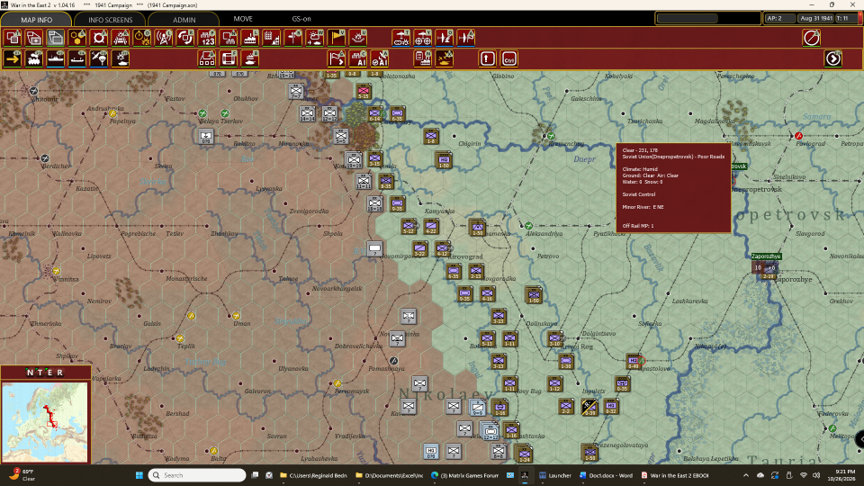864x486 pixels.
Task: Select the blank white counter near Novomirgorod
Action: tap(375, 249)
